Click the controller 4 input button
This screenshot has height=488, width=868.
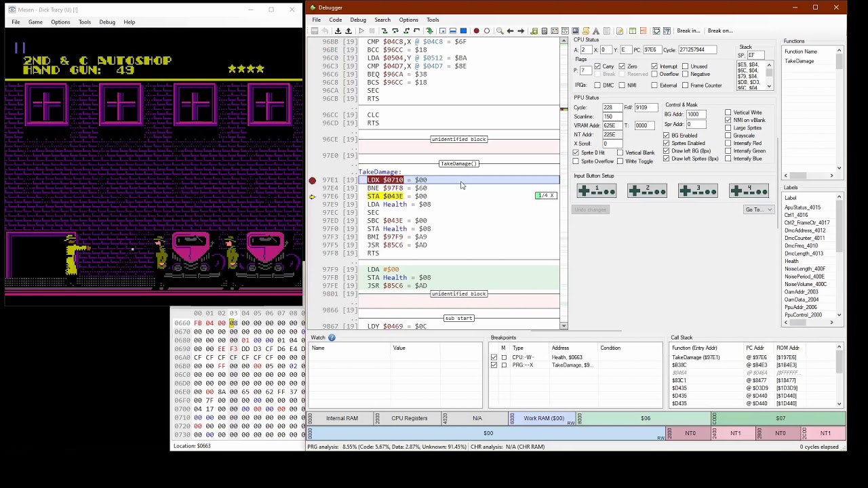coord(749,190)
